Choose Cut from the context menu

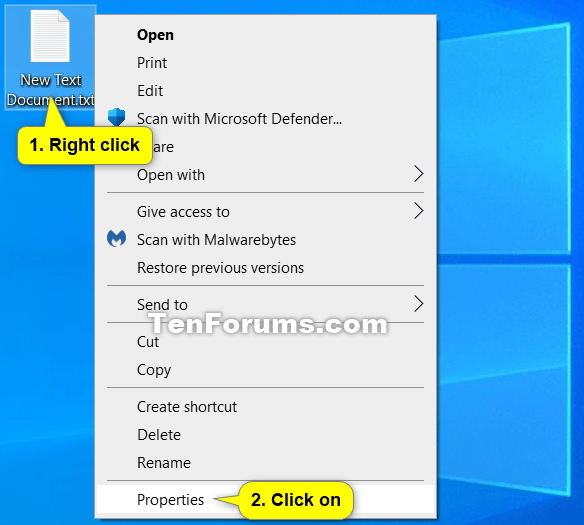click(266, 342)
